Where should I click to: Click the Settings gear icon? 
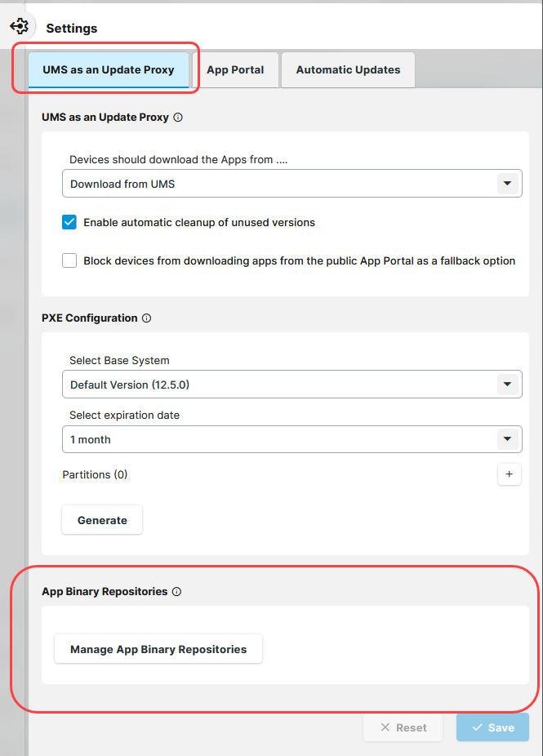[x=20, y=27]
